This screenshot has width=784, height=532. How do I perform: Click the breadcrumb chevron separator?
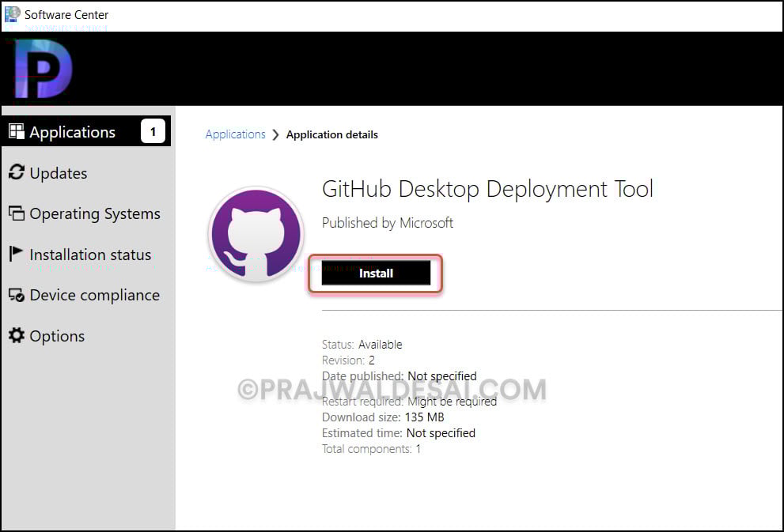pos(275,135)
